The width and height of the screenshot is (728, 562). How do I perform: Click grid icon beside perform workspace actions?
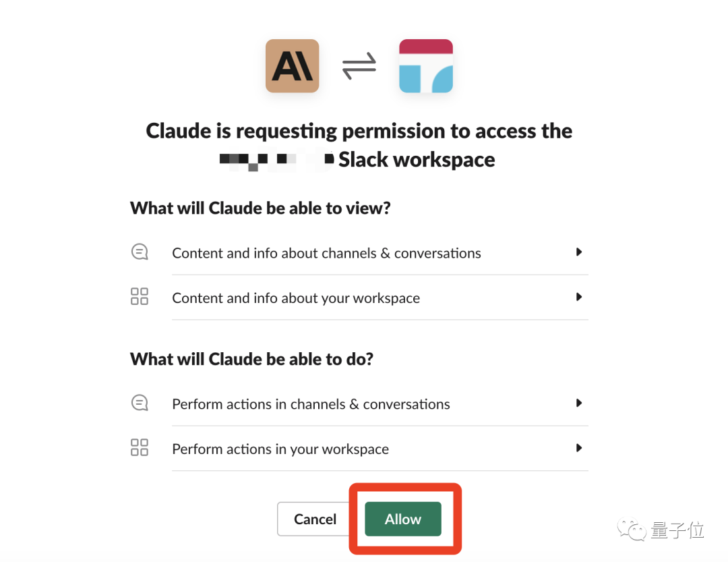139,448
